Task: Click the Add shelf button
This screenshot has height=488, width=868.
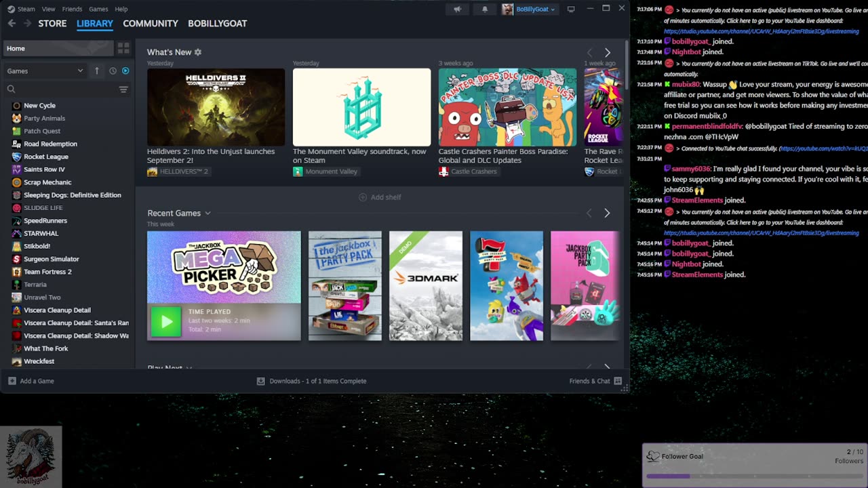Action: [380, 197]
